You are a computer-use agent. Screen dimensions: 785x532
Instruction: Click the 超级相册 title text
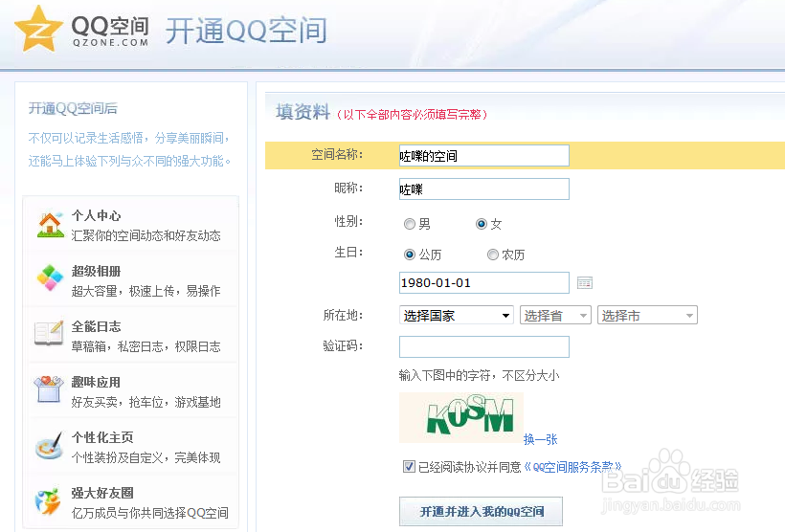96,271
